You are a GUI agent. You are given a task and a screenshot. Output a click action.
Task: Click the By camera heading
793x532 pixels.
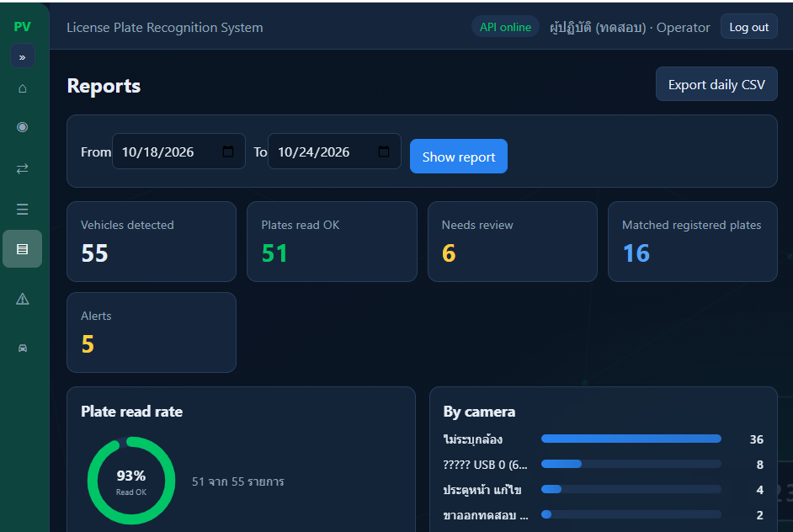[x=479, y=412]
